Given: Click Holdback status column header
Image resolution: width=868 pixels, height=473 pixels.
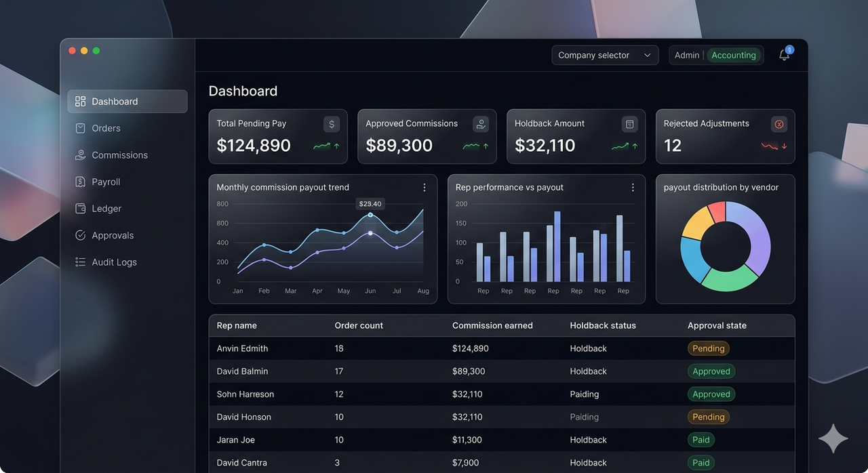Looking at the screenshot, I should (603, 326).
